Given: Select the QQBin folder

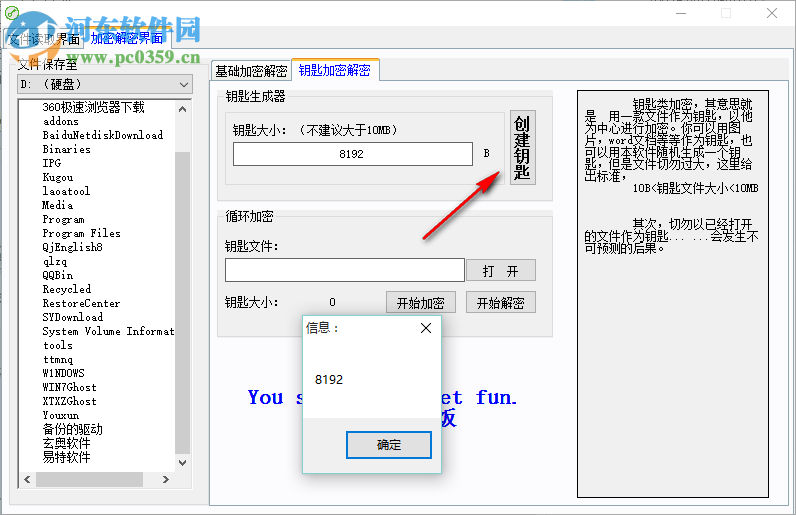Looking at the screenshot, I should 58,275.
